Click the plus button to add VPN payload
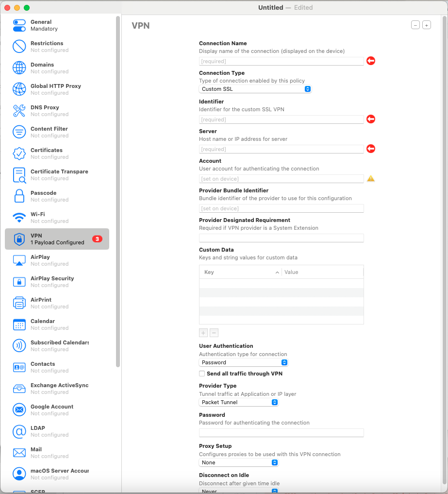The image size is (448, 494). tap(426, 25)
